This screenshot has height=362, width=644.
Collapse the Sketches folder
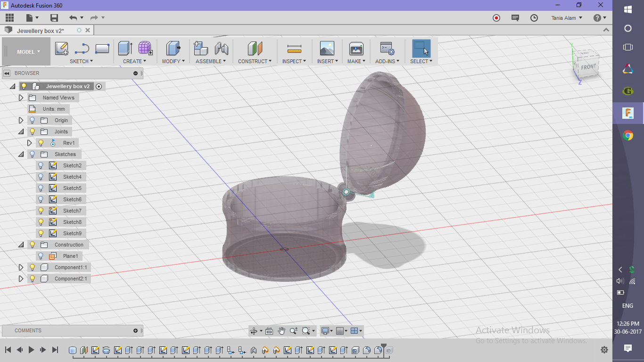[x=21, y=154]
